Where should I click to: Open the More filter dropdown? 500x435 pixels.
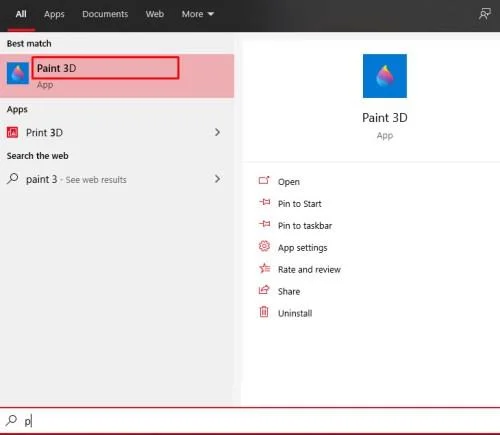click(198, 14)
